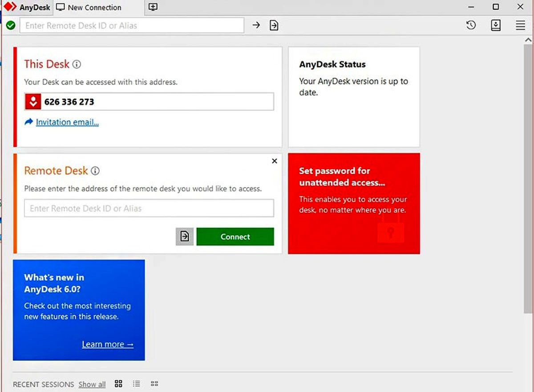Close the Remote Desk panel
This screenshot has width=534, height=392.
275,161
